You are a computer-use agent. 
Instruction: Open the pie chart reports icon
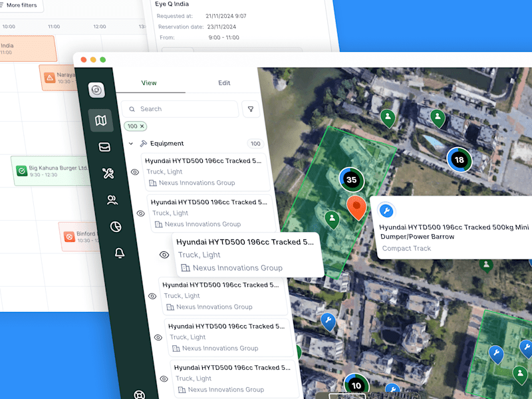point(116,226)
